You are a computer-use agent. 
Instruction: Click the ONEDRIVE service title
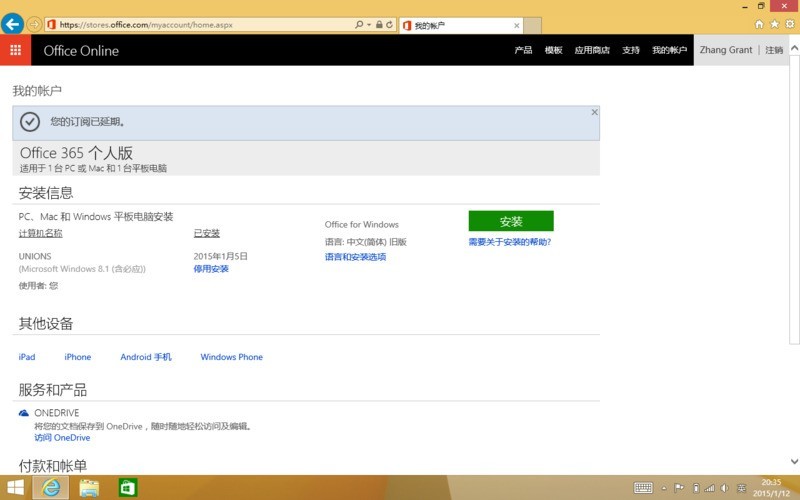tap(57, 413)
